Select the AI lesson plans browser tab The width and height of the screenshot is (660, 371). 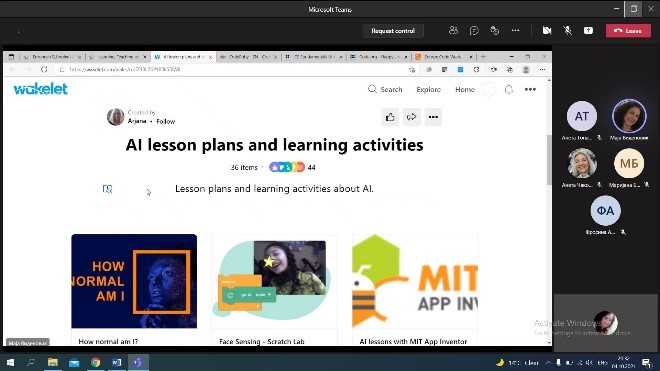tap(183, 56)
